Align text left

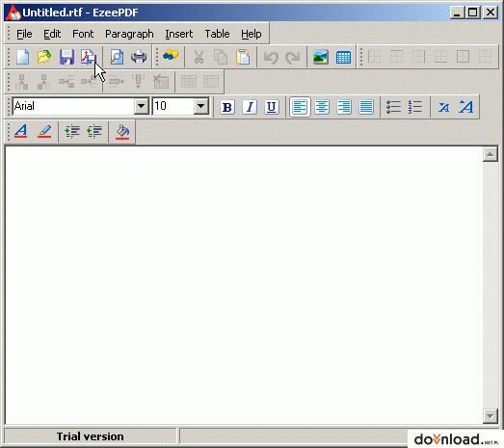[300, 107]
